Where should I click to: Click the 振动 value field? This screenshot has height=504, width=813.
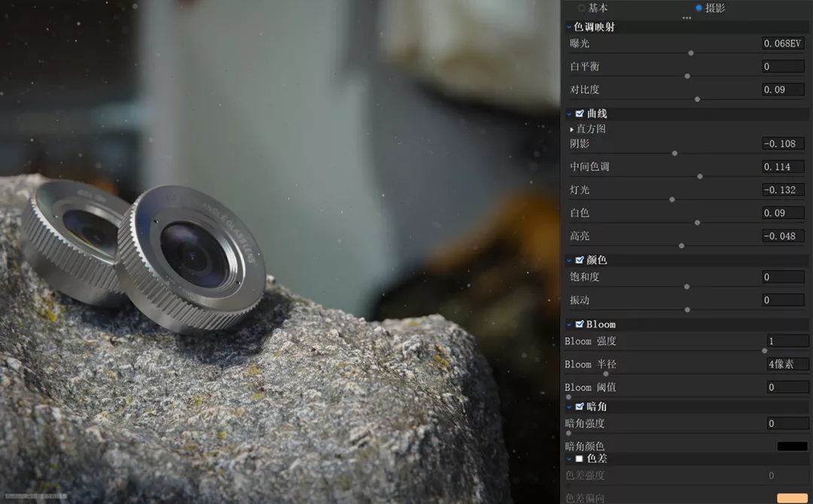(x=783, y=300)
